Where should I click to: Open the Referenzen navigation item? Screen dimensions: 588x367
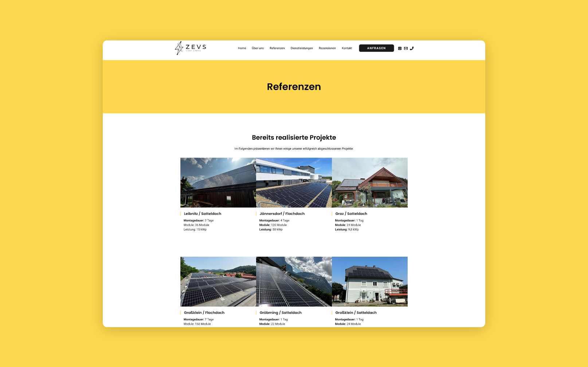pos(277,48)
